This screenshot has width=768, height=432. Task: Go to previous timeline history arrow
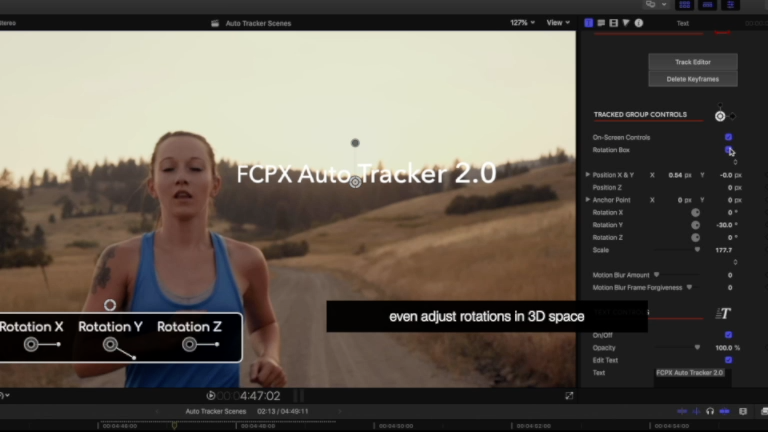point(157,411)
